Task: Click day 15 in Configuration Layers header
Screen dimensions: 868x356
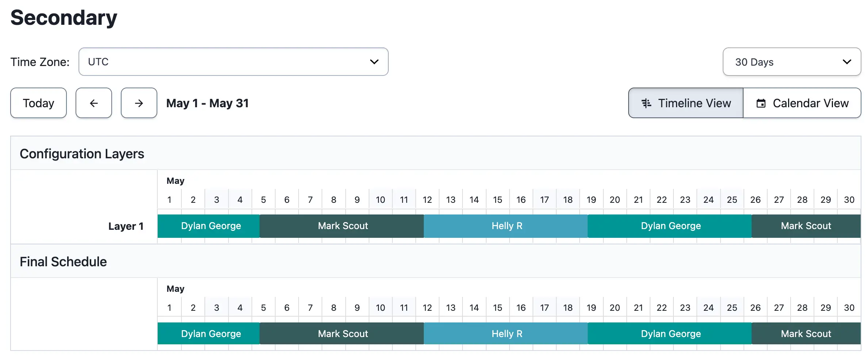Action: click(x=498, y=200)
